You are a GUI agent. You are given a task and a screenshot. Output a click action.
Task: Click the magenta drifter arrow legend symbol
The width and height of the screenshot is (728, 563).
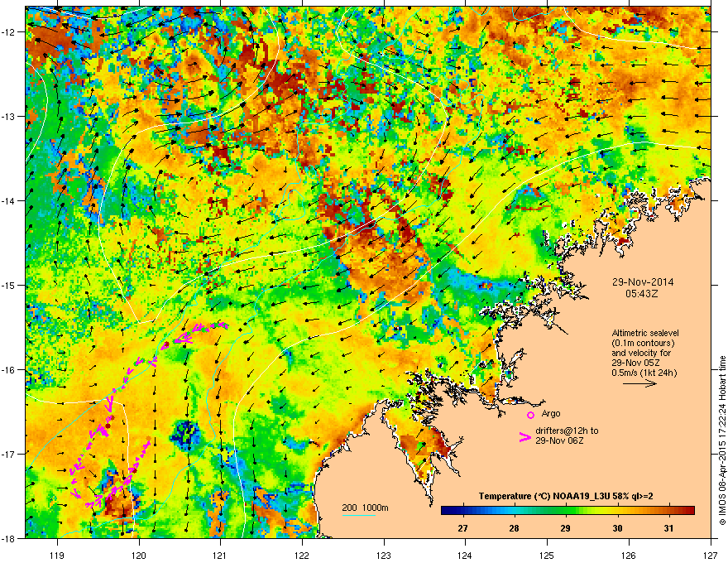[x=524, y=437]
